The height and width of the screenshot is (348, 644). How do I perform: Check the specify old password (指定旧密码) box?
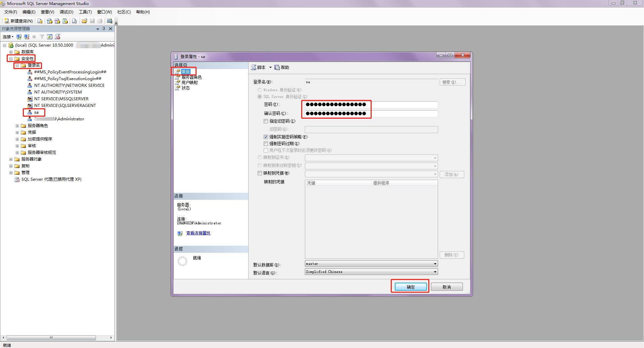point(266,121)
